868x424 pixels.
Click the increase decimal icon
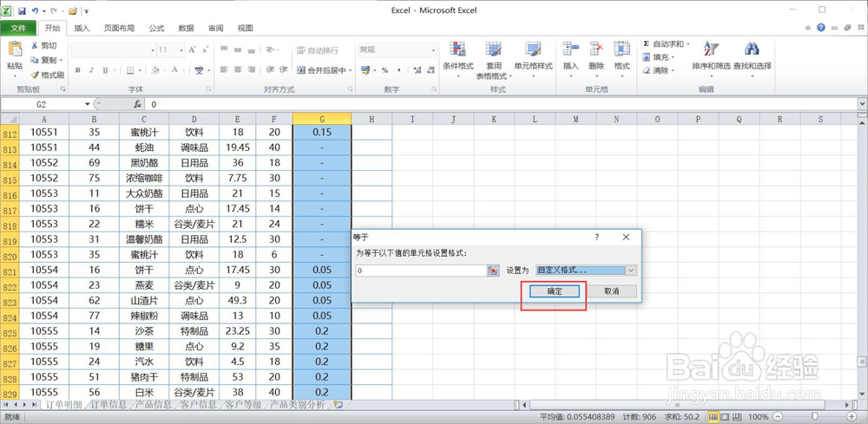[417, 70]
